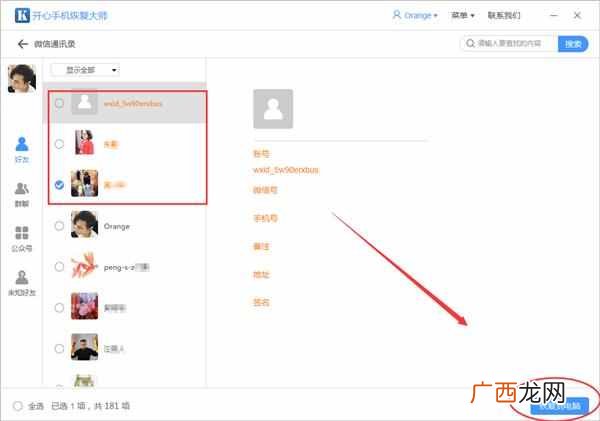Click the red-dress woman avatar
Viewport: 600px width, 421px height.
[x=85, y=142]
